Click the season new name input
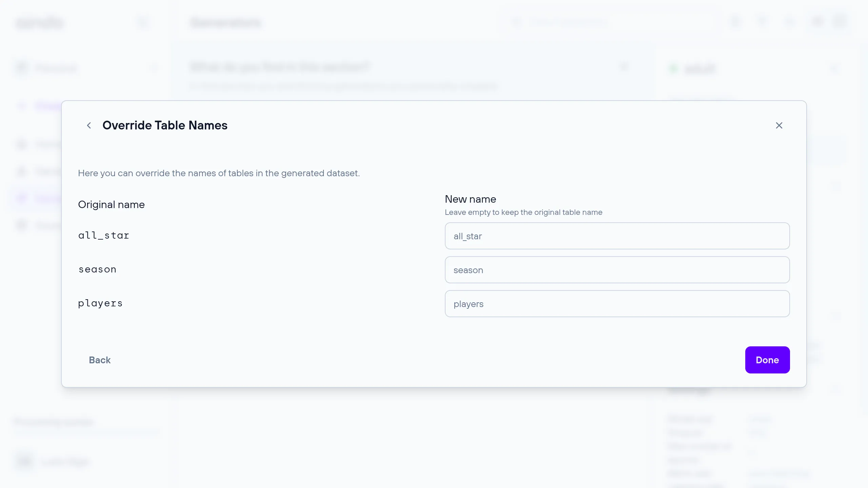 pos(617,270)
